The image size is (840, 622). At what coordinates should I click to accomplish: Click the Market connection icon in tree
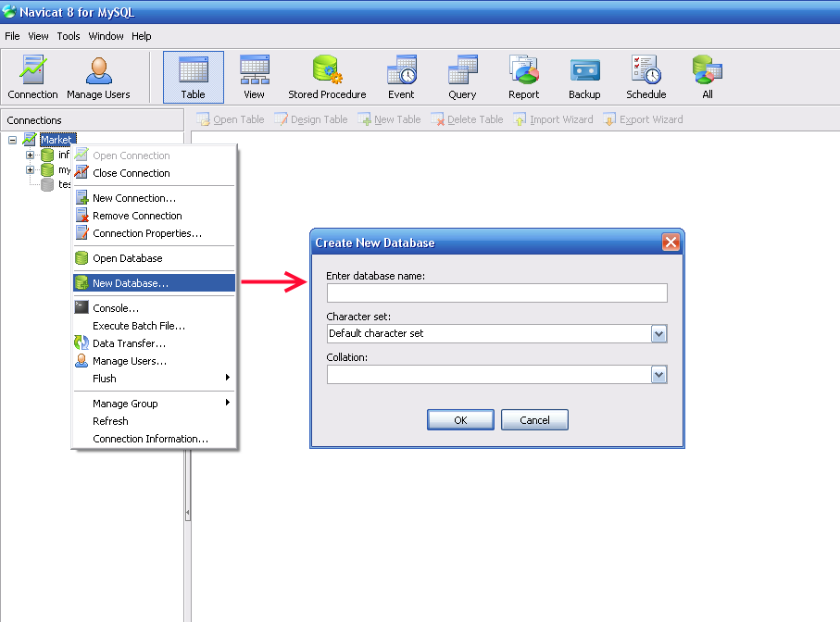[x=30, y=140]
